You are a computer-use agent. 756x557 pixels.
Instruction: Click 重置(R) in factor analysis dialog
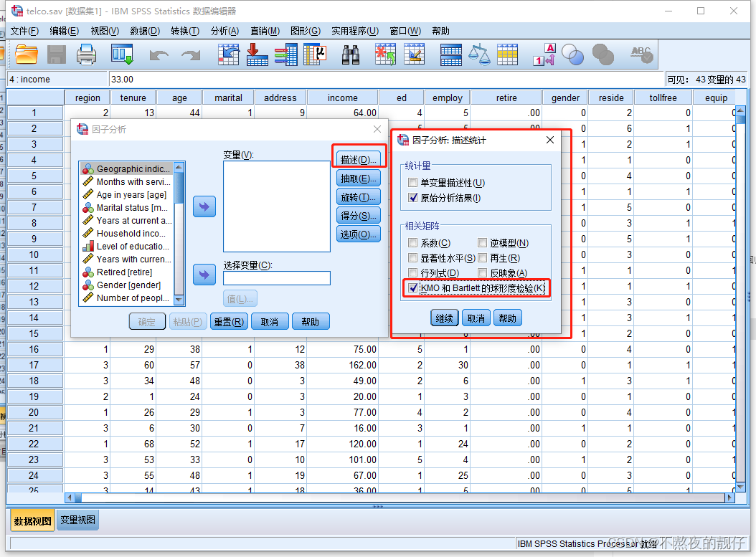(229, 321)
